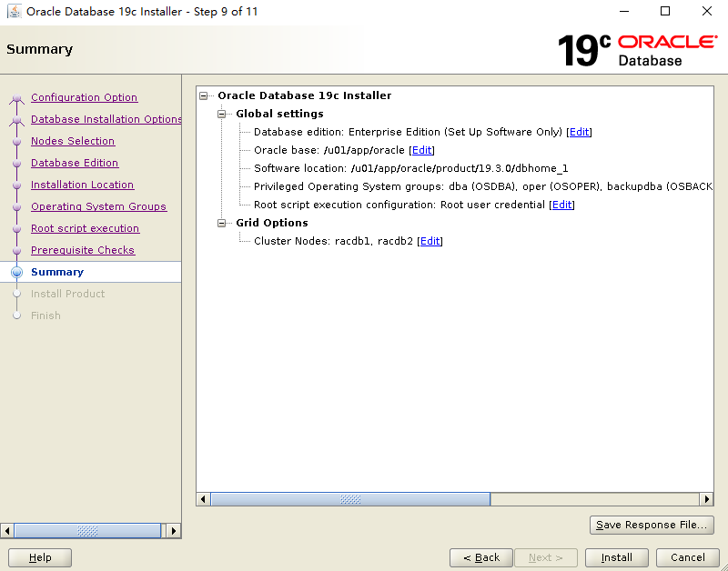Collapse the Grid Options tree node
This screenshot has width=728, height=571.
tap(221, 223)
